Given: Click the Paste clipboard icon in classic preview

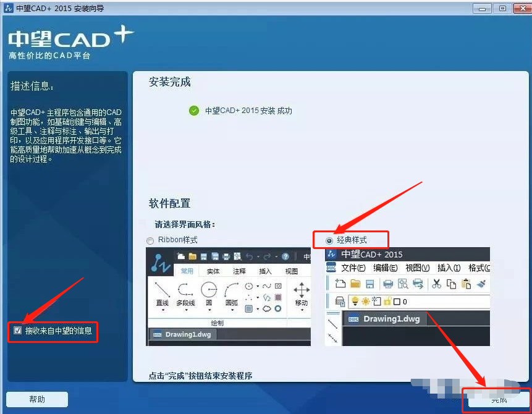Looking at the screenshot, I should pos(467,284).
